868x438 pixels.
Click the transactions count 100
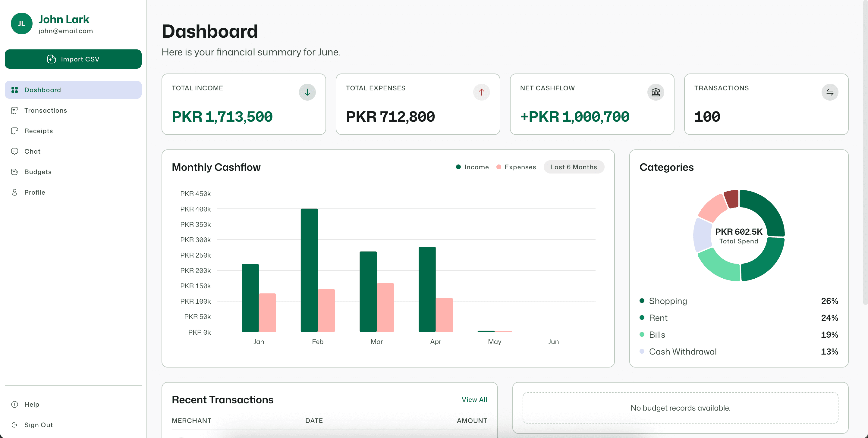(707, 117)
